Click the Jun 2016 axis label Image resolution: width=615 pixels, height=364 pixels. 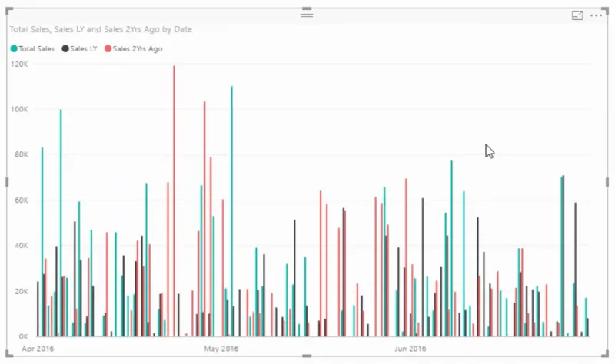pyautogui.click(x=411, y=349)
